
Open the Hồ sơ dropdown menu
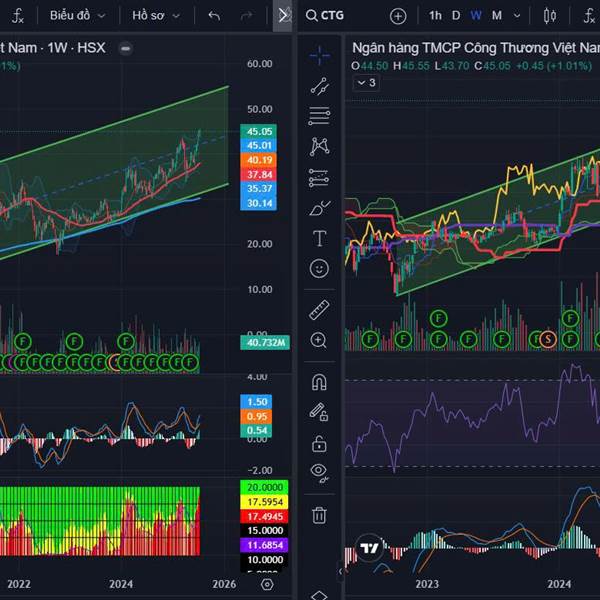click(156, 16)
